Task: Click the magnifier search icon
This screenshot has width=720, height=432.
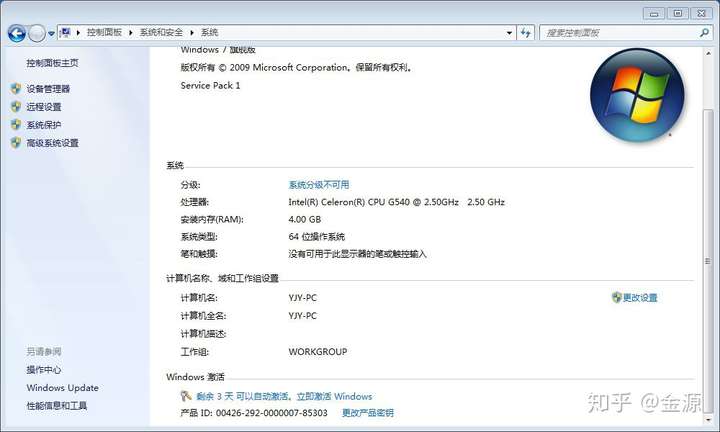Action: pos(704,33)
